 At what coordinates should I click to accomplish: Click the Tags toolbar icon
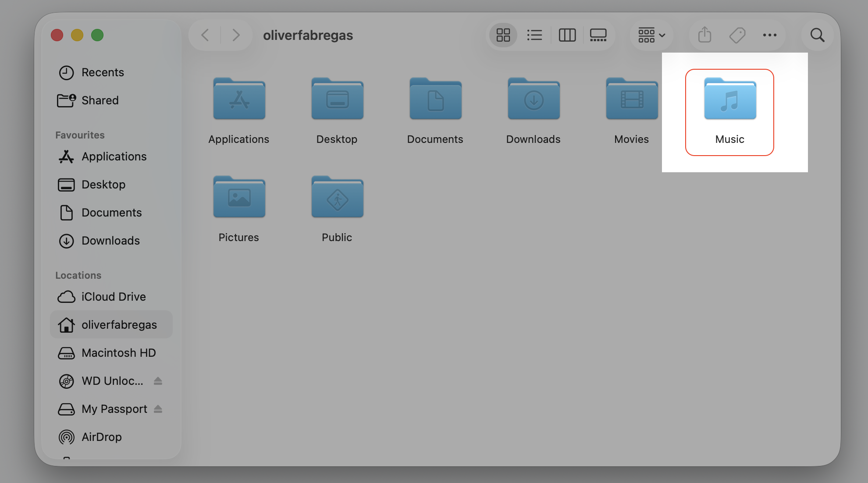pos(737,35)
